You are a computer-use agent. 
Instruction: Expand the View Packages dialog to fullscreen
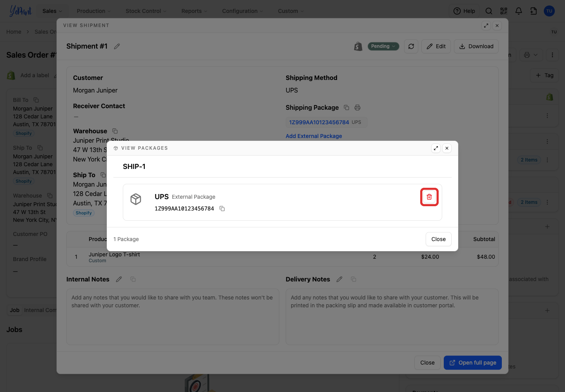click(x=436, y=148)
